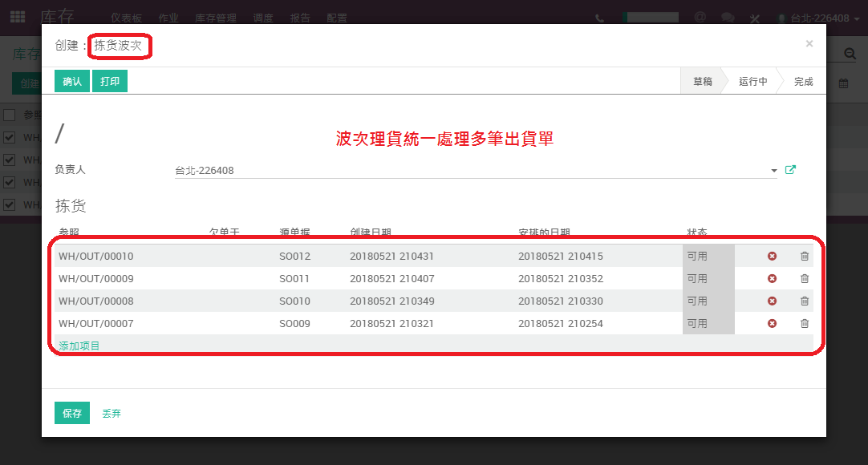Click the 添加项目 link
The width and height of the screenshot is (868, 465).
click(x=79, y=346)
